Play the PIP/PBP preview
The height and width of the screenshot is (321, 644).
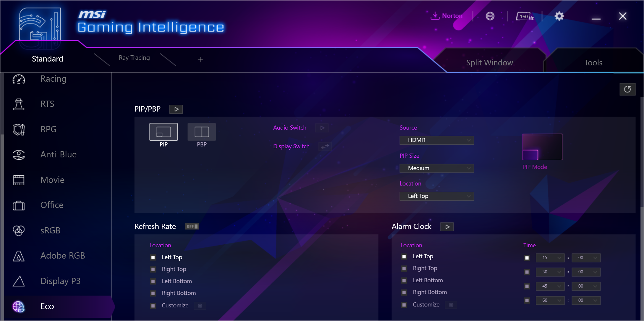[176, 109]
